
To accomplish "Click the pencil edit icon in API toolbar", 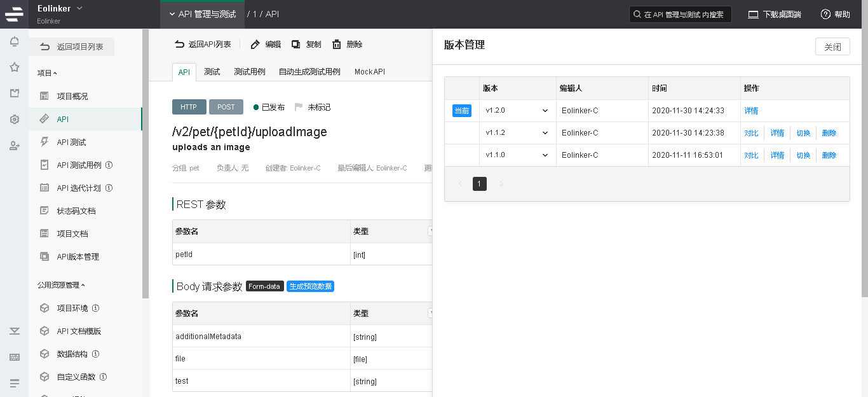I will click(x=255, y=45).
